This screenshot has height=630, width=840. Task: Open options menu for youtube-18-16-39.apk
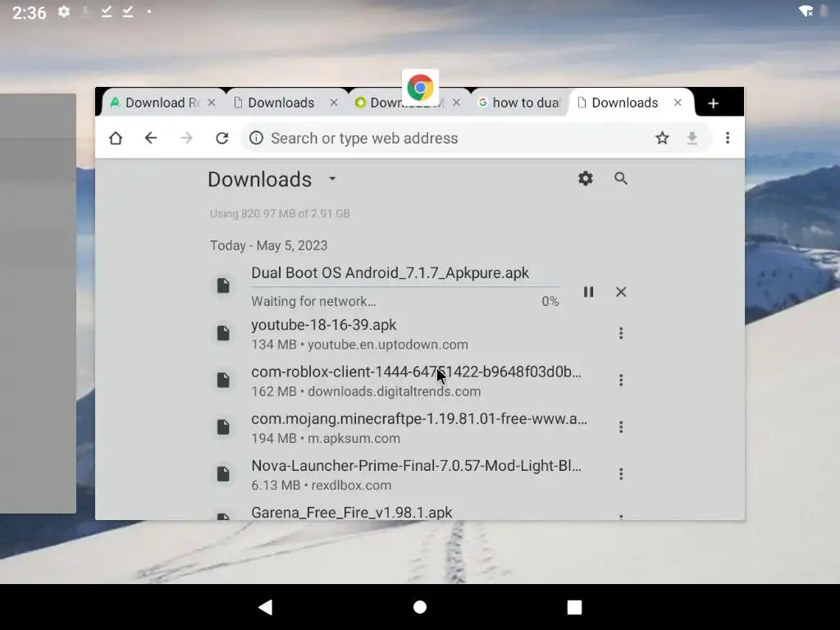coord(621,333)
